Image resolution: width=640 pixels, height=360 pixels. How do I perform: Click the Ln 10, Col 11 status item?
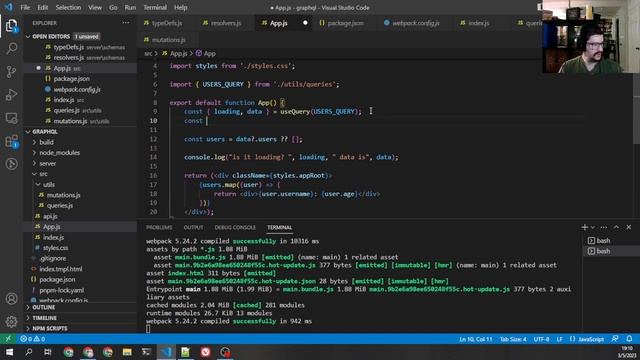click(x=476, y=339)
